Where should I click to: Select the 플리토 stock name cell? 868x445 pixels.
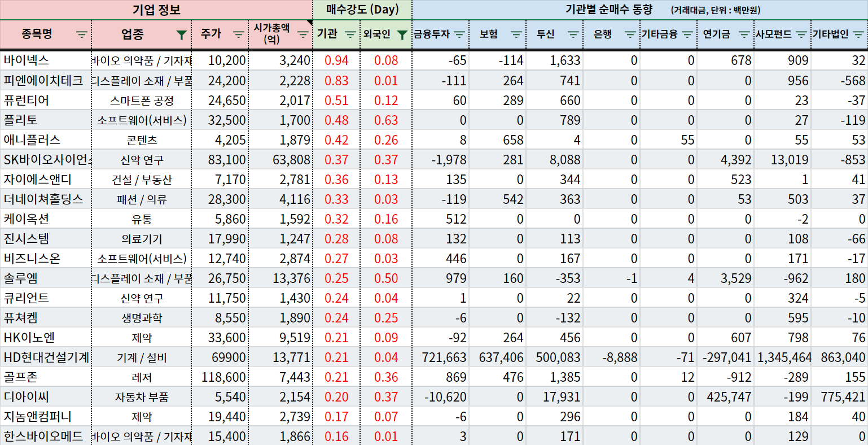(x=45, y=120)
